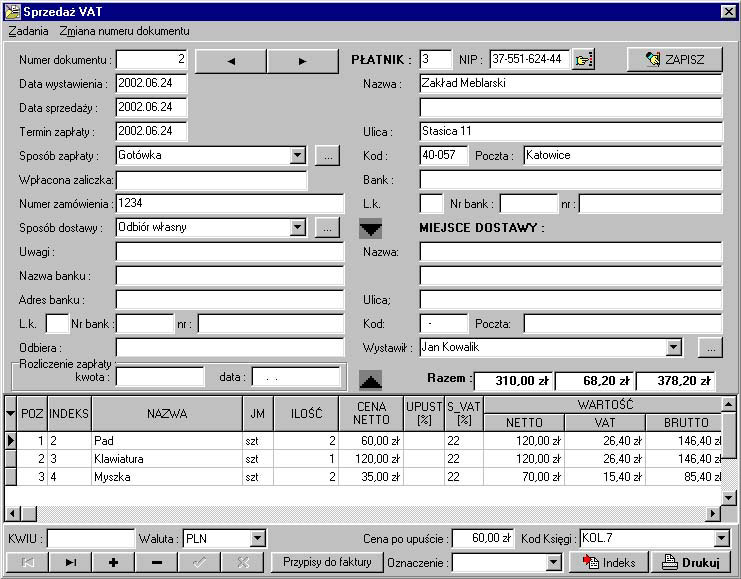The image size is (741, 579).
Task: Click the black up triangle beside Razem
Action: pyautogui.click(x=370, y=379)
